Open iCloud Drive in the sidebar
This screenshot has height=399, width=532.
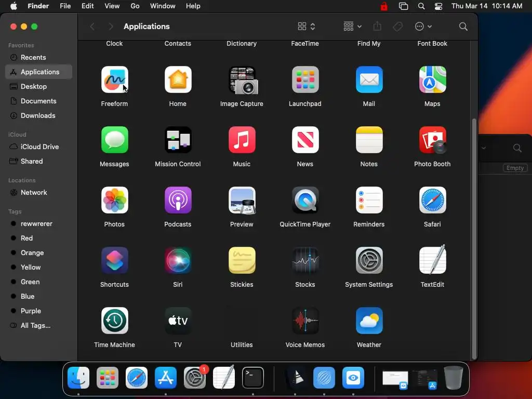[38, 147]
